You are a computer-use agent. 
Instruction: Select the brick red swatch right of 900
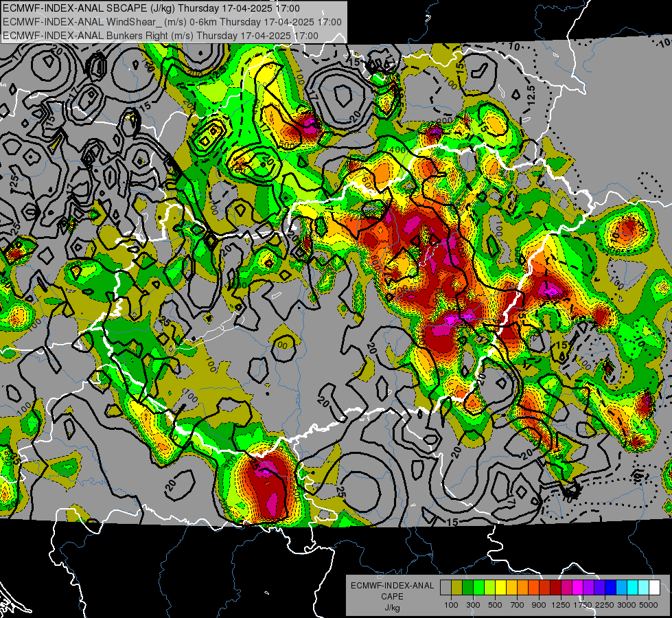(x=545, y=588)
